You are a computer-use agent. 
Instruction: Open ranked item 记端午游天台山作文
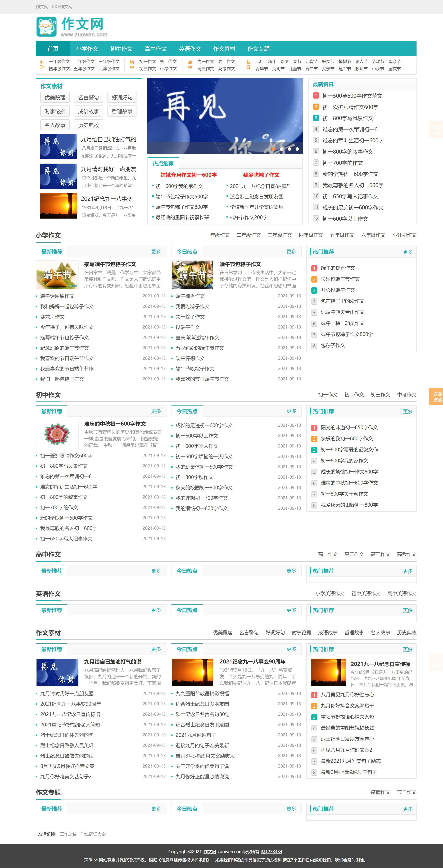pos(342,312)
